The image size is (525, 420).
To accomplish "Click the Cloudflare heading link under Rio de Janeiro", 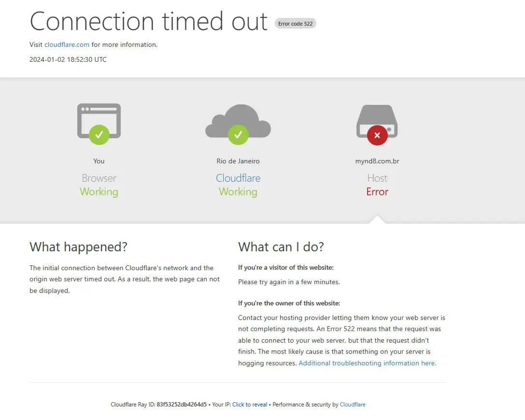I will (238, 178).
